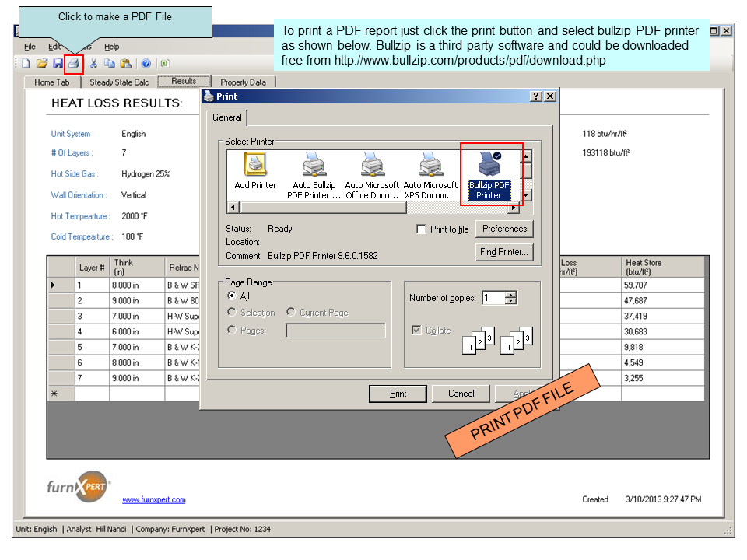Viewport: 747px width, 560px height.
Task: Click the Paste clipboard icon
Action: 126,64
